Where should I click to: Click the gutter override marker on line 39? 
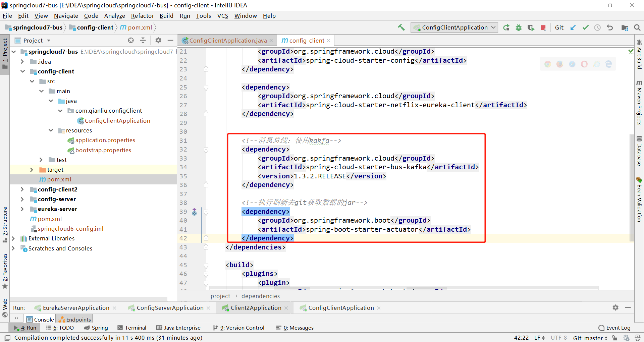click(195, 212)
